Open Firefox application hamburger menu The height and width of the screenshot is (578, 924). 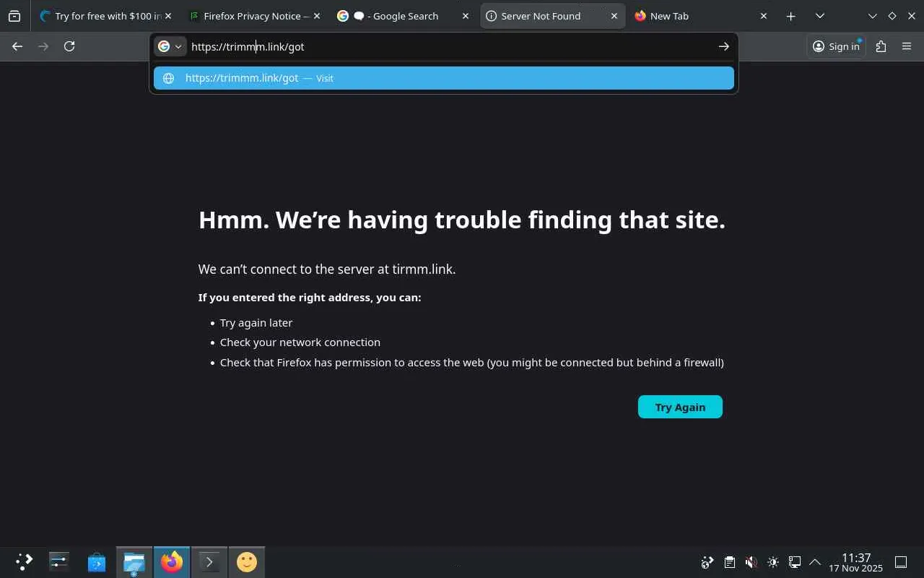pos(907,46)
